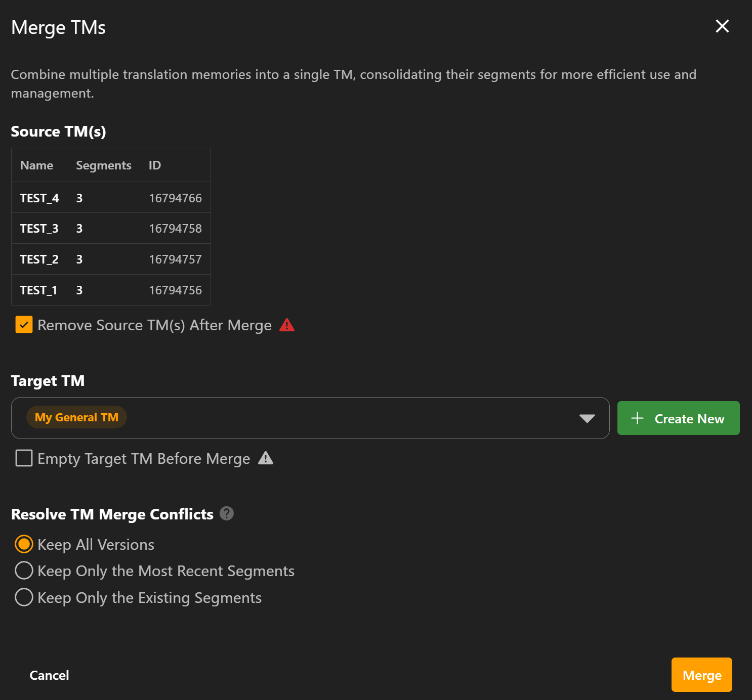Image resolution: width=752 pixels, height=700 pixels.
Task: Uncheck Remove Source TM(s) After Merge
Action: click(x=24, y=325)
